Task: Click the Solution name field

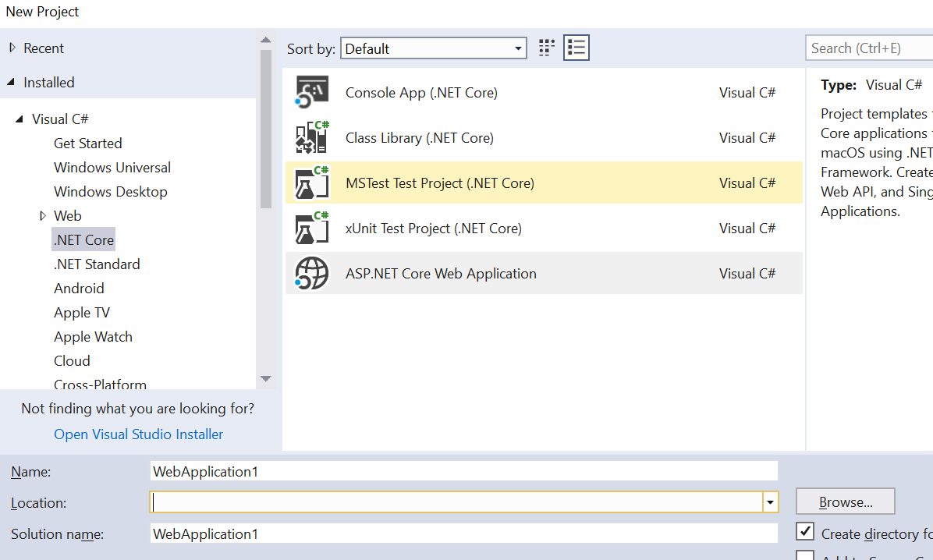Action: pos(463,533)
